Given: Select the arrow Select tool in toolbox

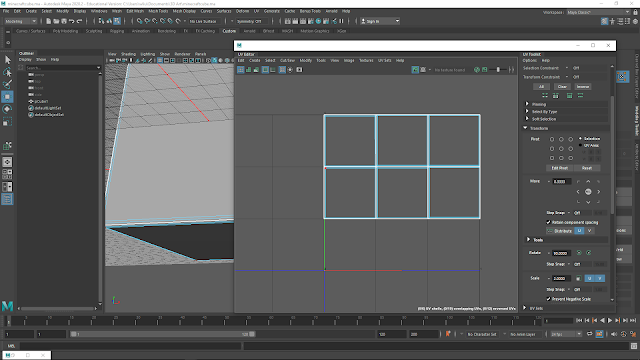Looking at the screenshot, I should [7, 60].
